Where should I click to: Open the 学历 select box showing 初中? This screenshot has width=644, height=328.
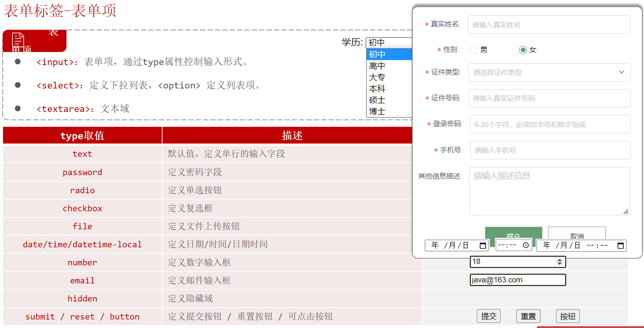[389, 43]
